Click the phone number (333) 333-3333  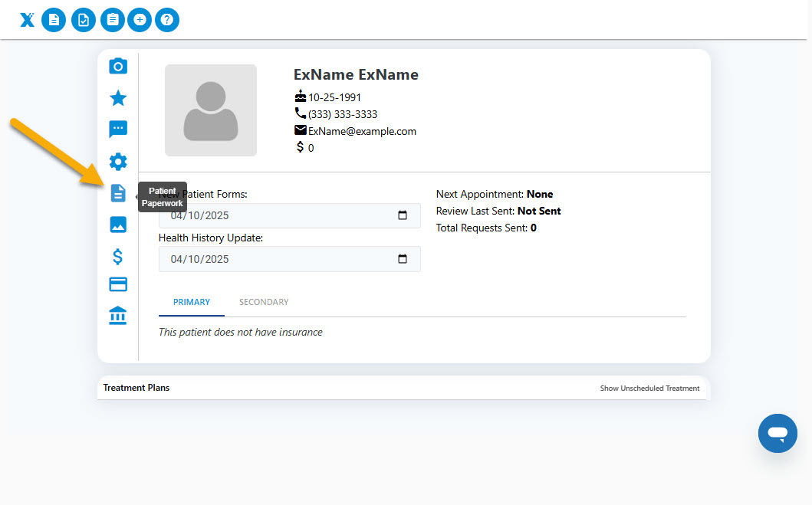click(342, 114)
